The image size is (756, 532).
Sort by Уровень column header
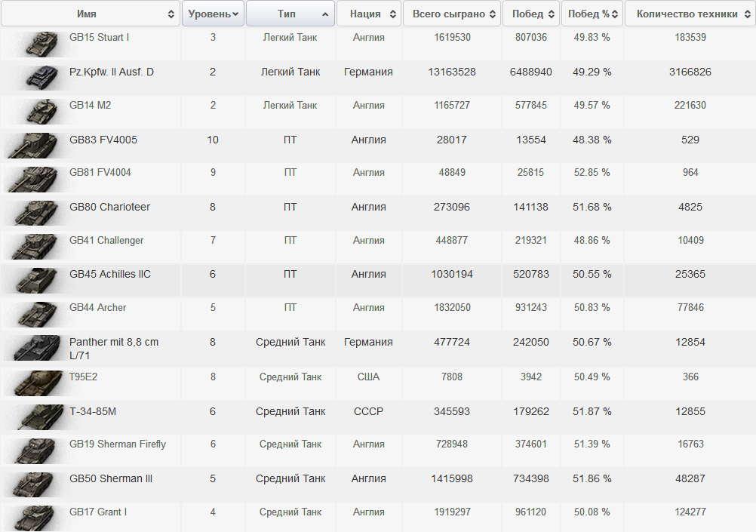click(x=213, y=14)
